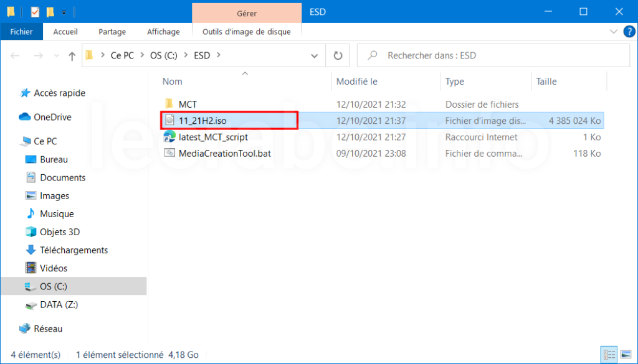Click the Dossier de fichiers type cell
Viewport: 638px width, 364px height.
(x=482, y=105)
